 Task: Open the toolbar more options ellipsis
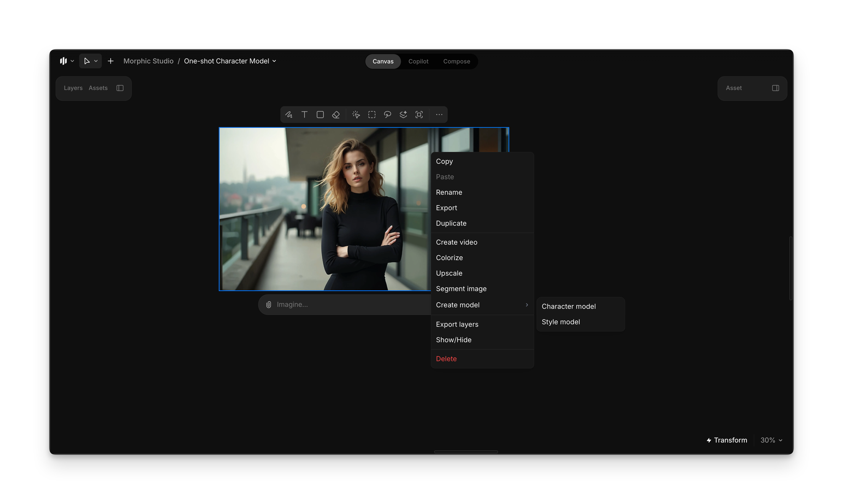[x=439, y=115]
